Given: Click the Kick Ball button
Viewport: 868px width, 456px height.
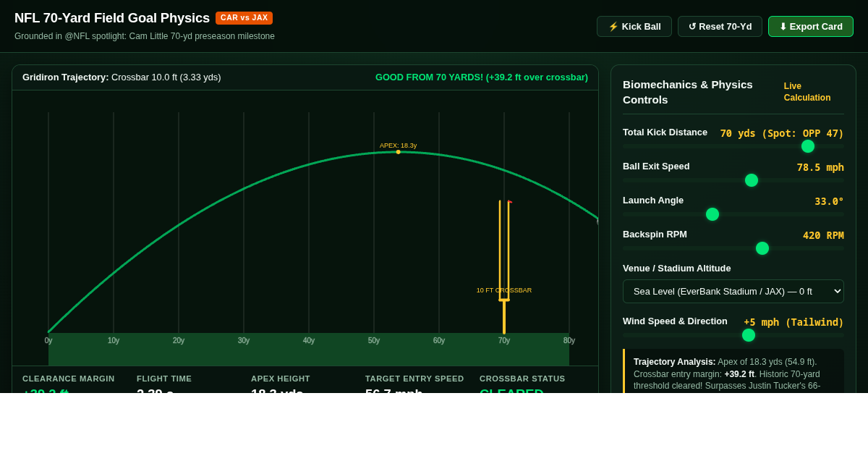Looking at the screenshot, I should coord(634,26).
